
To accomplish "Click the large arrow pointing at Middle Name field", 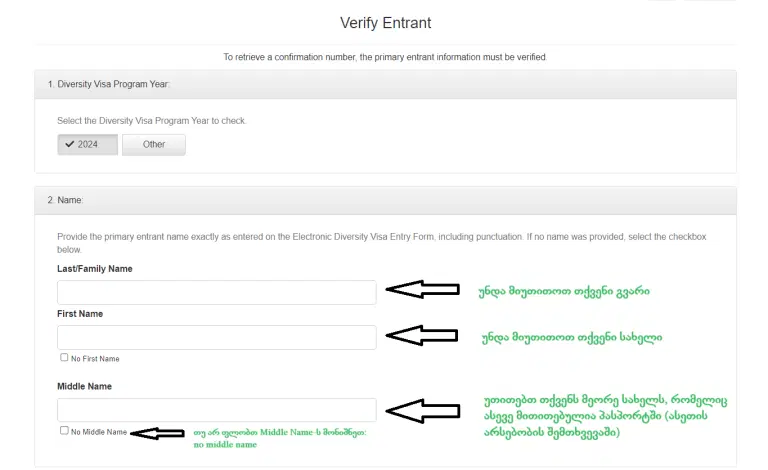I will pyautogui.click(x=421, y=409).
